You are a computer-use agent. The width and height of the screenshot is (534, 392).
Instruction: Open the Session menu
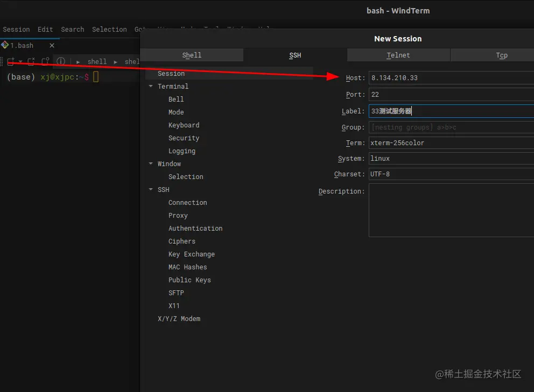click(x=16, y=29)
